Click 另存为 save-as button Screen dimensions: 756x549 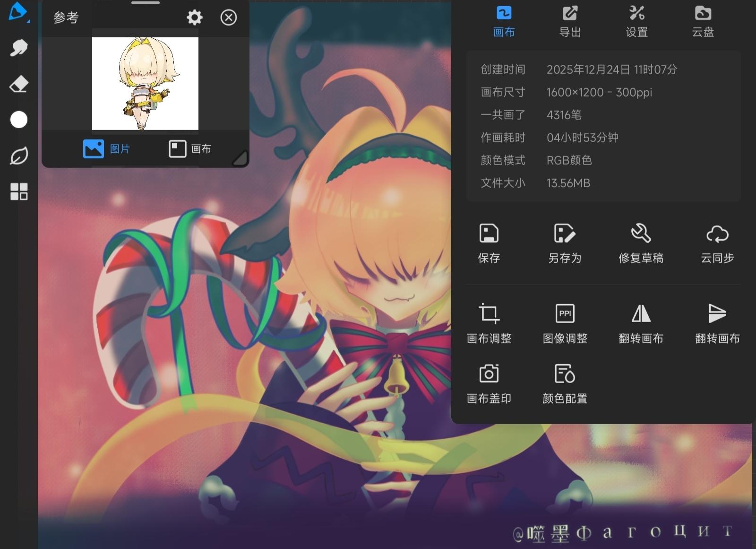tap(565, 244)
